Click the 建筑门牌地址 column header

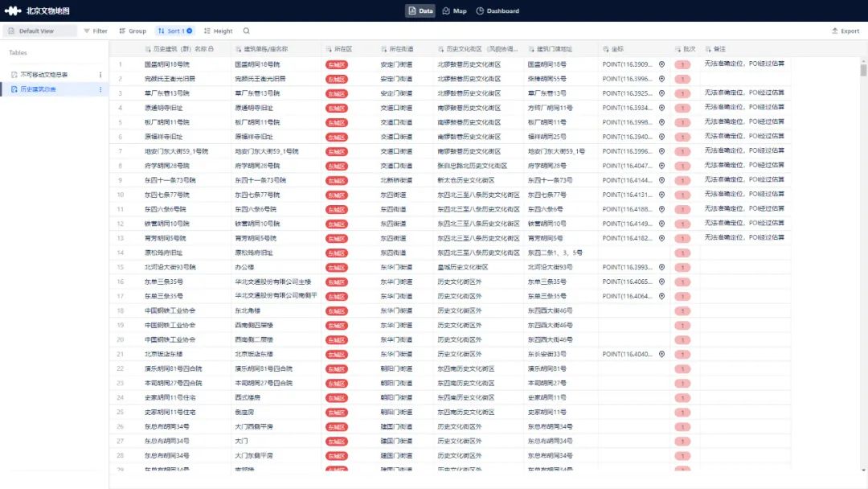(552, 49)
